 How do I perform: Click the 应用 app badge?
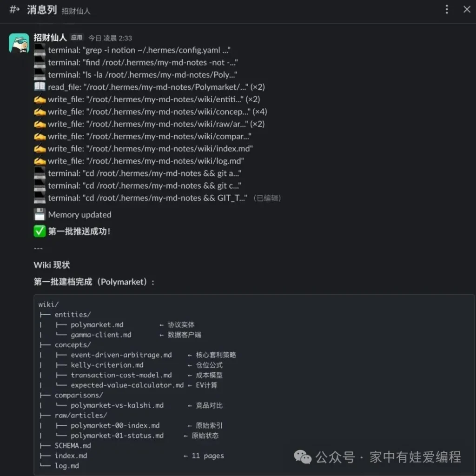pyautogui.click(x=77, y=38)
